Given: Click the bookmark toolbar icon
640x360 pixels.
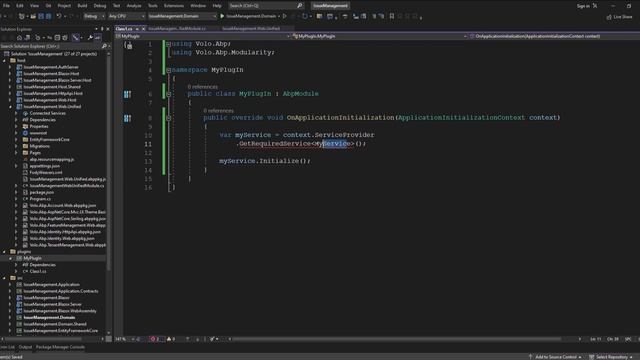Looking at the screenshot, I should [392, 16].
